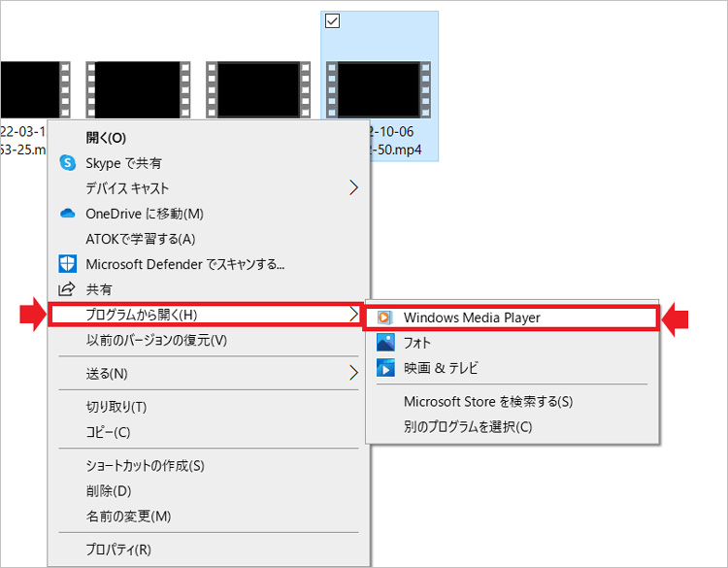Click the Microsoft Defender shield icon
This screenshot has width=728, height=568.
(68, 264)
